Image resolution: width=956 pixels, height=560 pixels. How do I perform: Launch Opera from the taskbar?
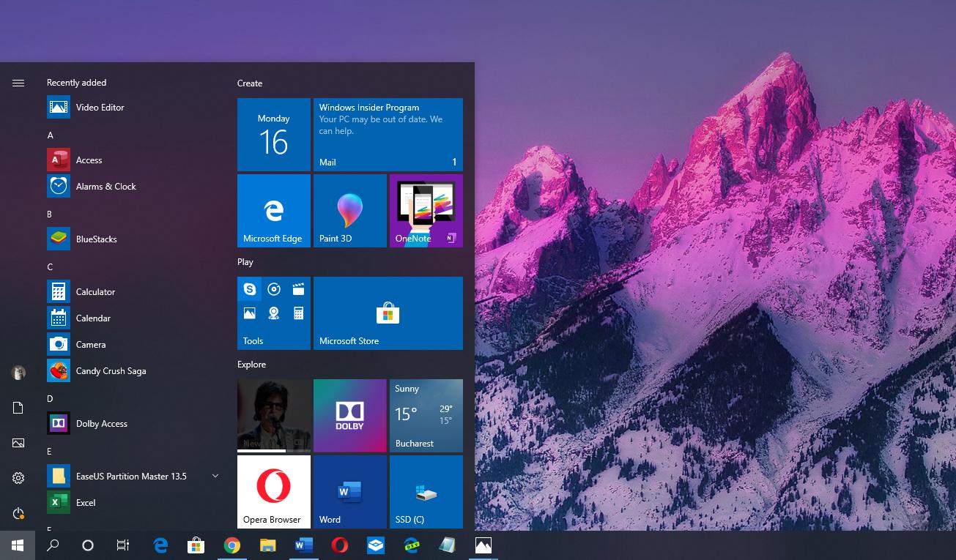click(339, 545)
